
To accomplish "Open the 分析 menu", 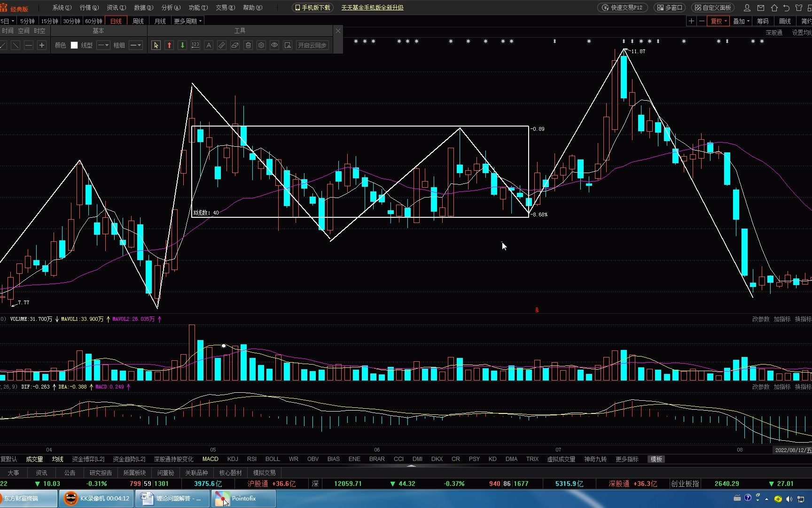I will coord(171,8).
